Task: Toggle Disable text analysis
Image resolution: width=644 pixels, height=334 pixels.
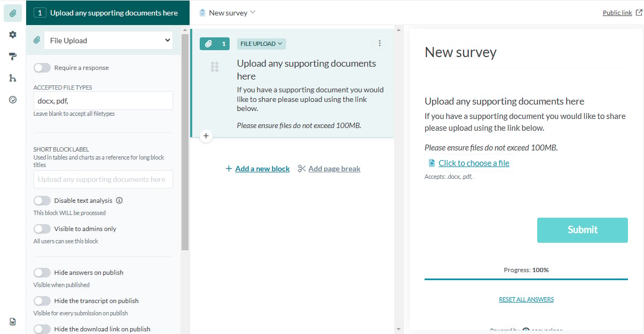Action: pyautogui.click(x=42, y=201)
